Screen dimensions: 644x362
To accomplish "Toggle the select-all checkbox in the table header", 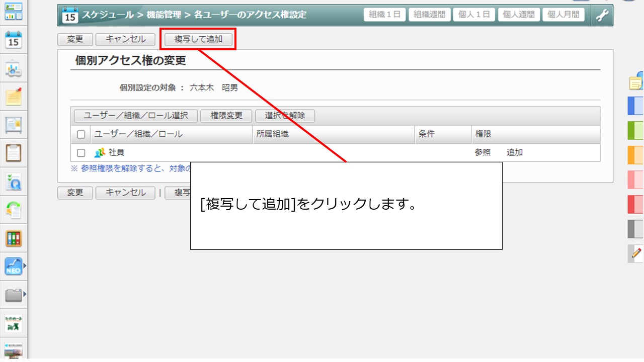I will (x=81, y=134).
